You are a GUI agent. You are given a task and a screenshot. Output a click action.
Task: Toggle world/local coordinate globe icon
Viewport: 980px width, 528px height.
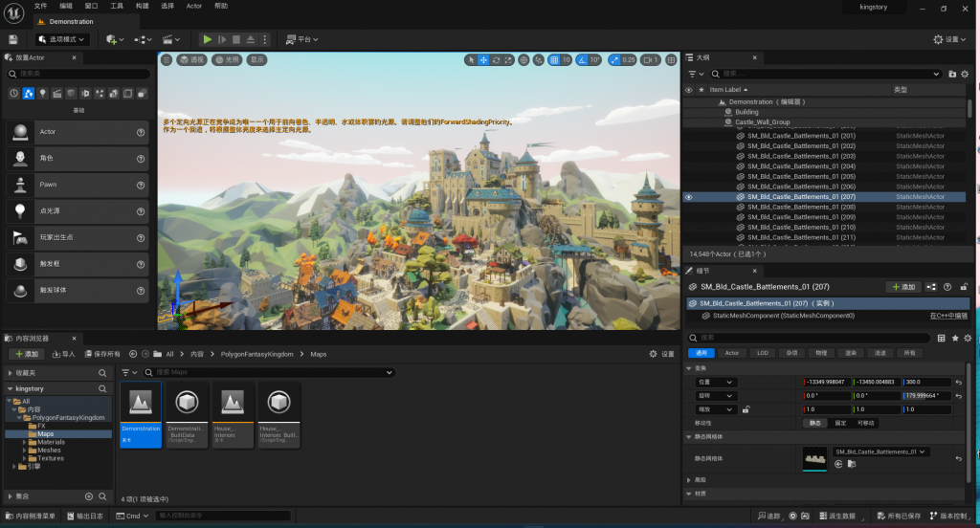[x=523, y=60]
